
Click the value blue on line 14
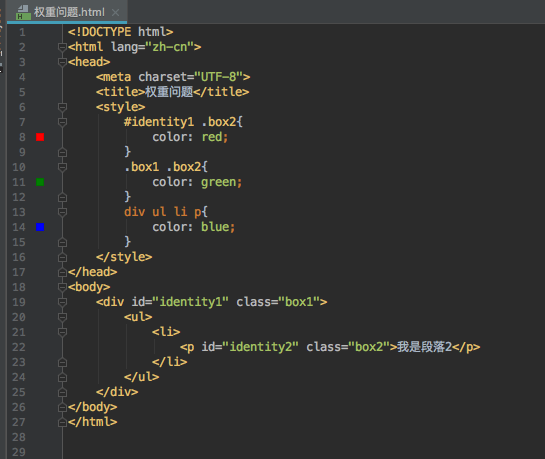click(x=215, y=227)
